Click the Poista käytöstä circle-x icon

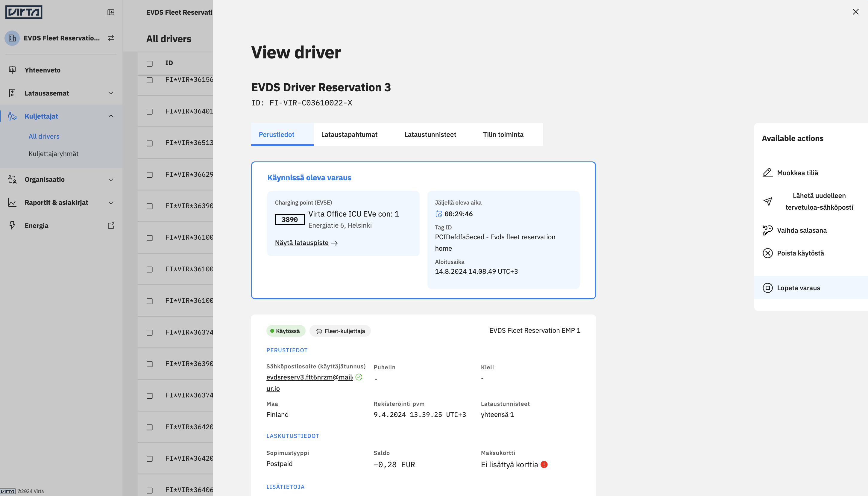pyautogui.click(x=768, y=253)
